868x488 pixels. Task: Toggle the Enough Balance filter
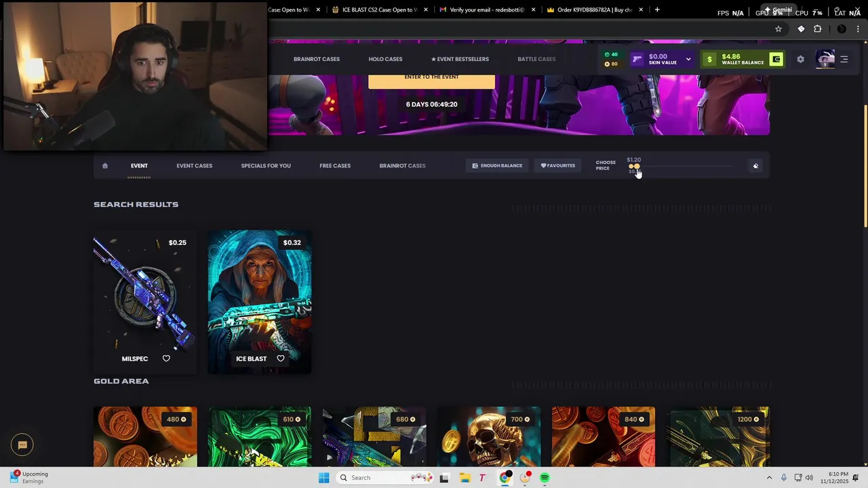(x=497, y=165)
